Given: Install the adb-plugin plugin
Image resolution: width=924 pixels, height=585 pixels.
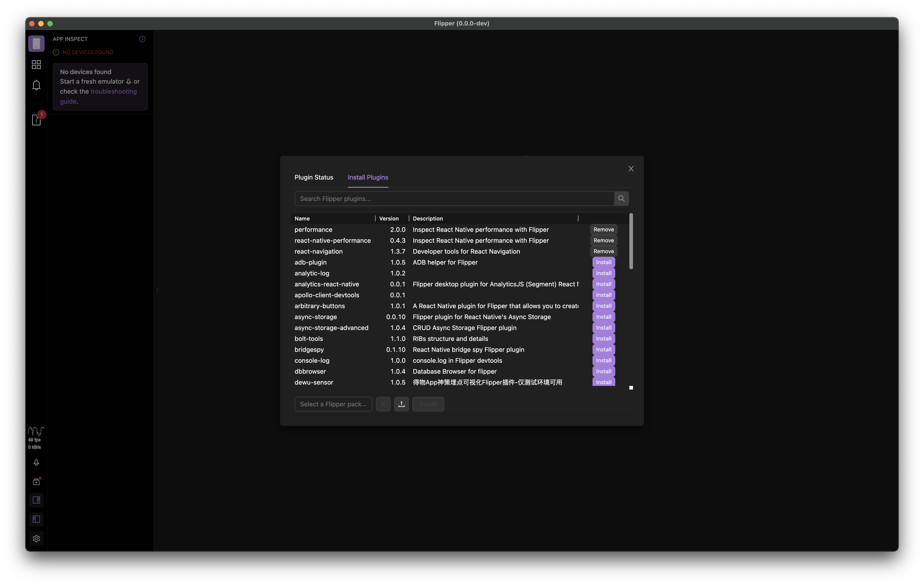Looking at the screenshot, I should 603,262.
